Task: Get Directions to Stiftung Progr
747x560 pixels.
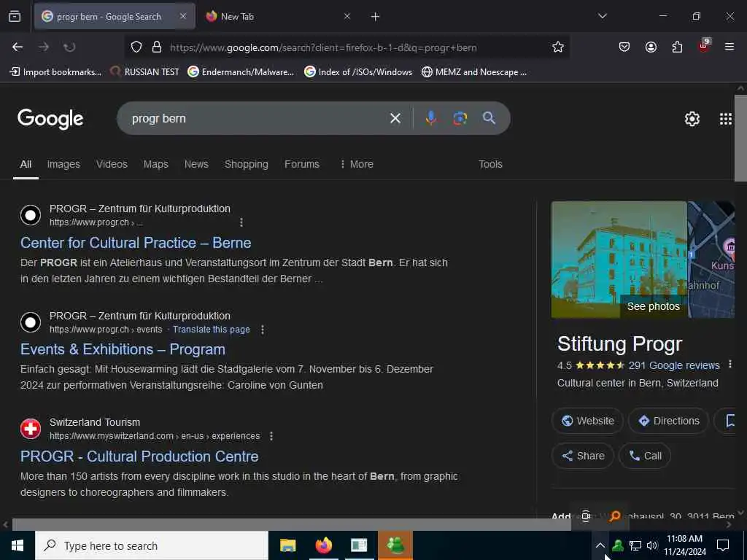Action: coord(668,421)
